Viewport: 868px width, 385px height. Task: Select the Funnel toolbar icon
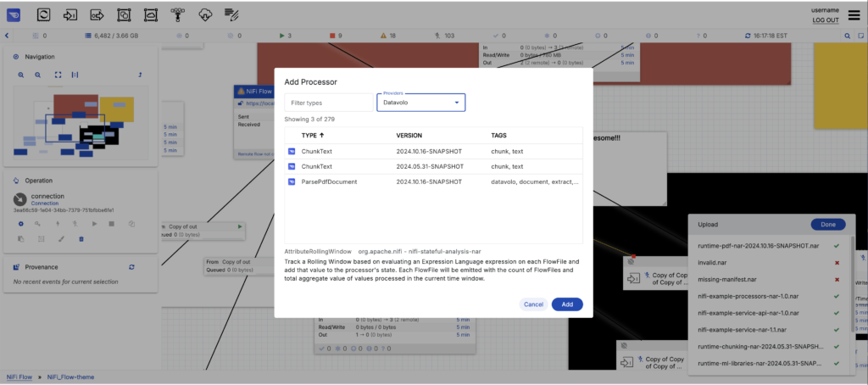click(178, 14)
